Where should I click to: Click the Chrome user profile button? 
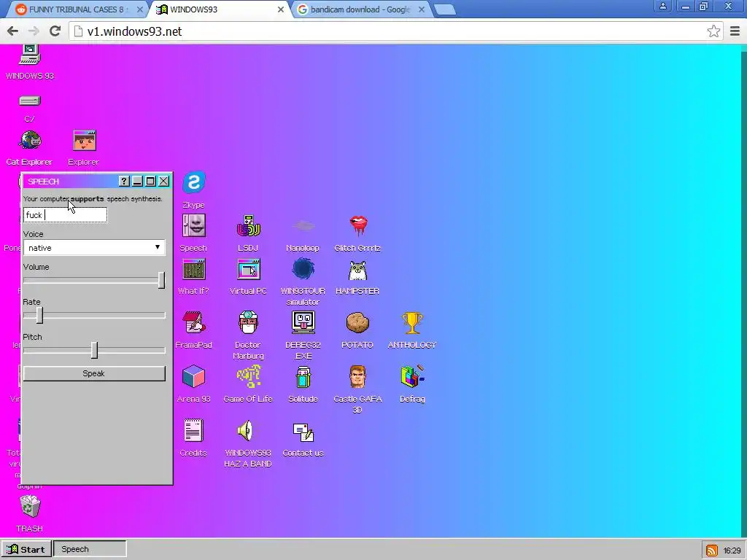click(x=662, y=6)
